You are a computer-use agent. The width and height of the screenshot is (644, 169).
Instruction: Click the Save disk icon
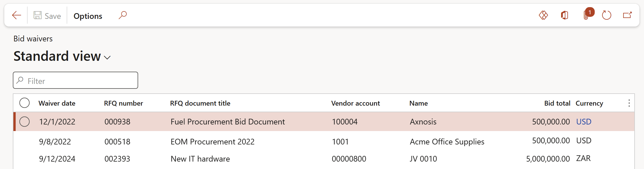click(38, 15)
